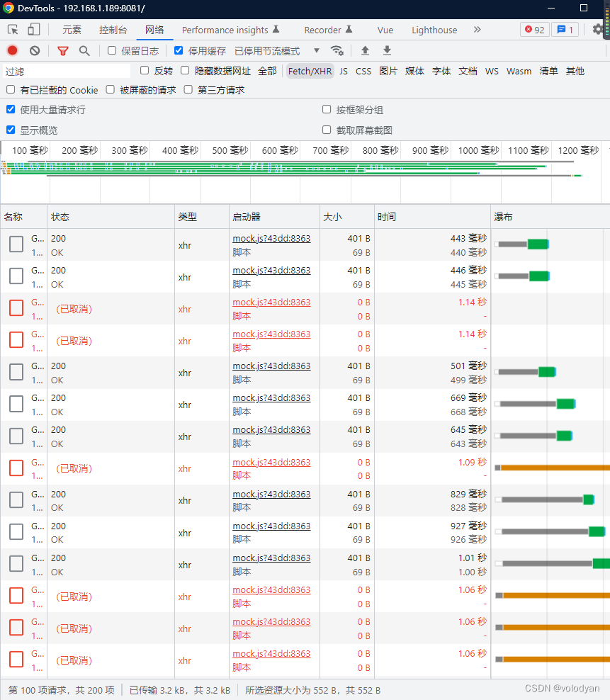Viewport: 610px width, 700px height.
Task: Enable 截取屏幕截图 checkbox
Action: pos(327,130)
